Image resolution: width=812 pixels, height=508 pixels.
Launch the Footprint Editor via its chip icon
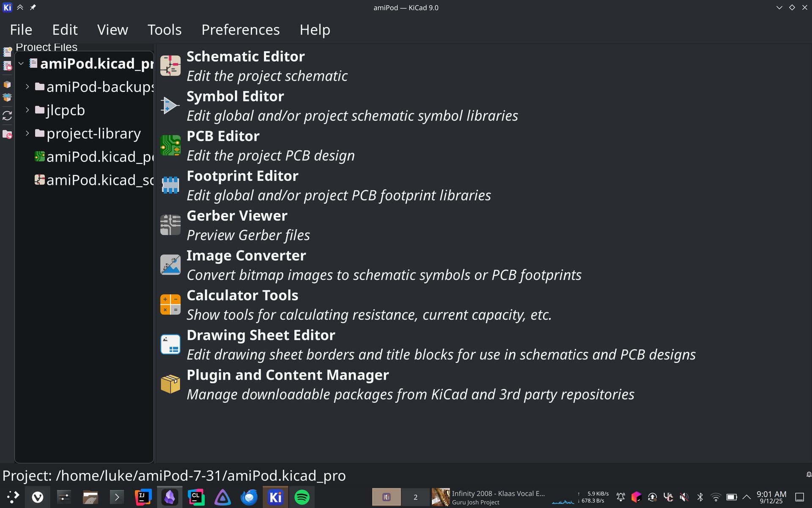point(170,185)
